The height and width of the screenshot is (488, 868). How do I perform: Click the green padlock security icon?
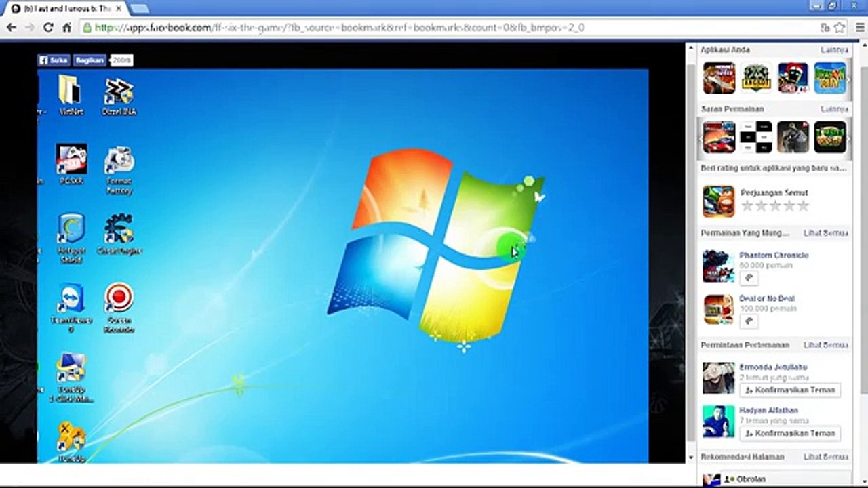coord(87,28)
